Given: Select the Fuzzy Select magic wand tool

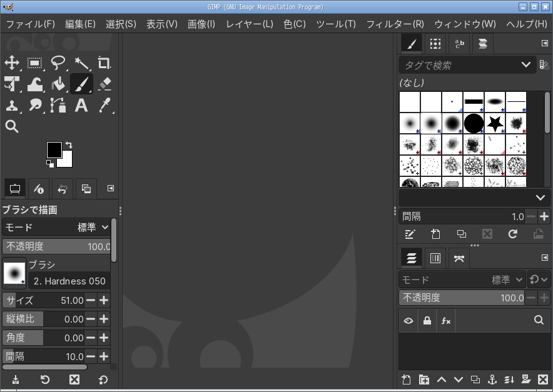Looking at the screenshot, I should 81,63.
